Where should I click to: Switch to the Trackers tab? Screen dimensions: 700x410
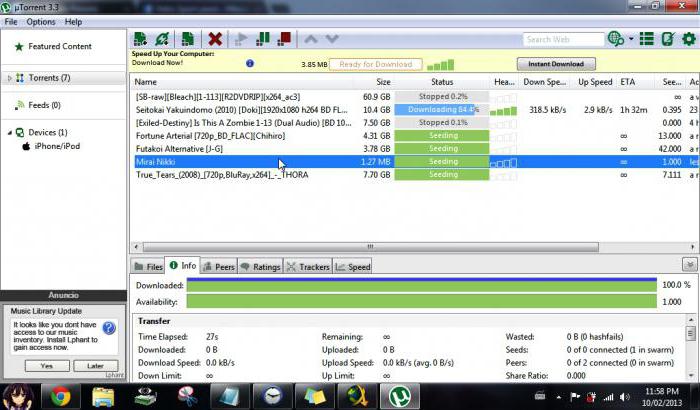(x=308, y=267)
